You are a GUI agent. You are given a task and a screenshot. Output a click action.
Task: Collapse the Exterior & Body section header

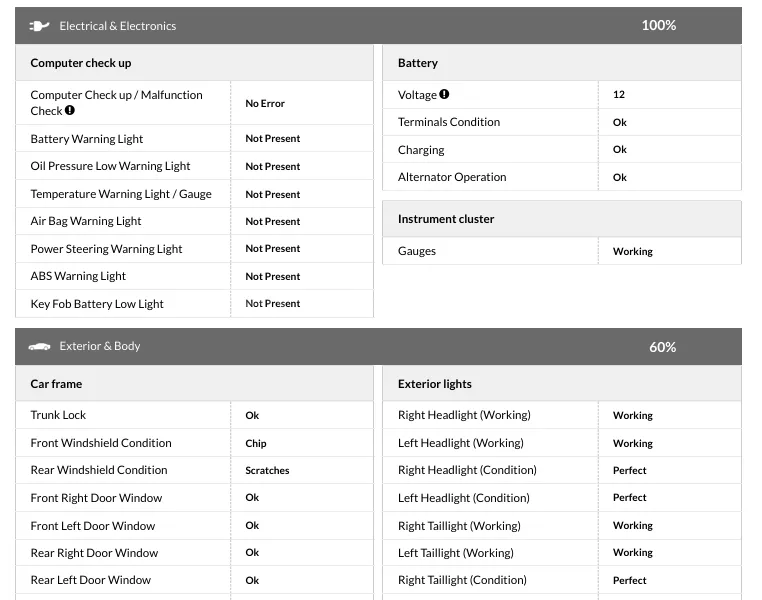[378, 347]
